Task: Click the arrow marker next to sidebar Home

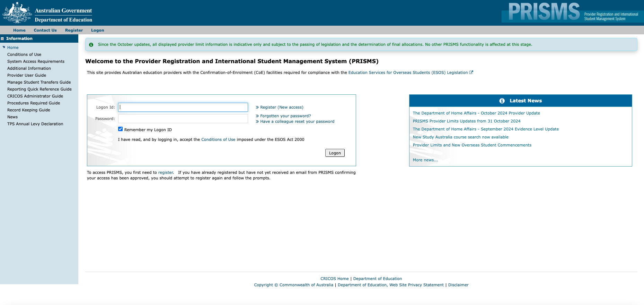Action: pos(4,47)
